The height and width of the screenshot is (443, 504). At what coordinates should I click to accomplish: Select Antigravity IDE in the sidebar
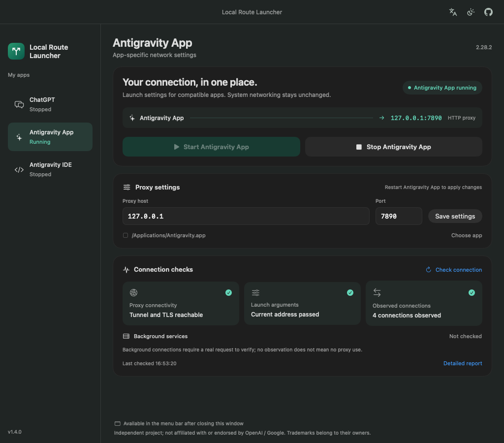point(50,169)
